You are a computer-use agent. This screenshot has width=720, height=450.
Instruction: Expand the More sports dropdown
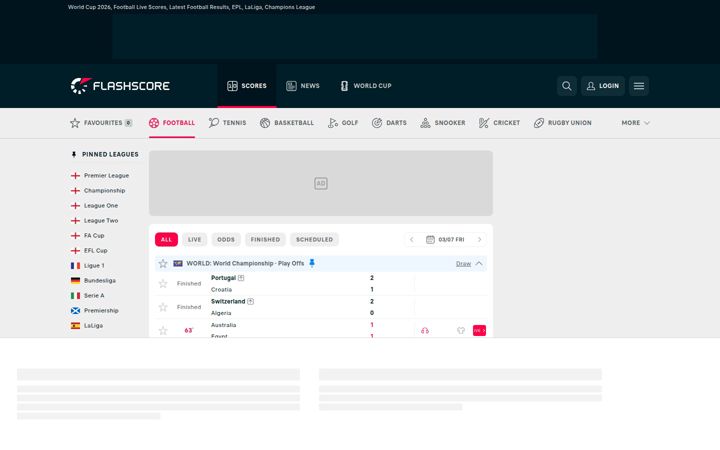click(636, 123)
